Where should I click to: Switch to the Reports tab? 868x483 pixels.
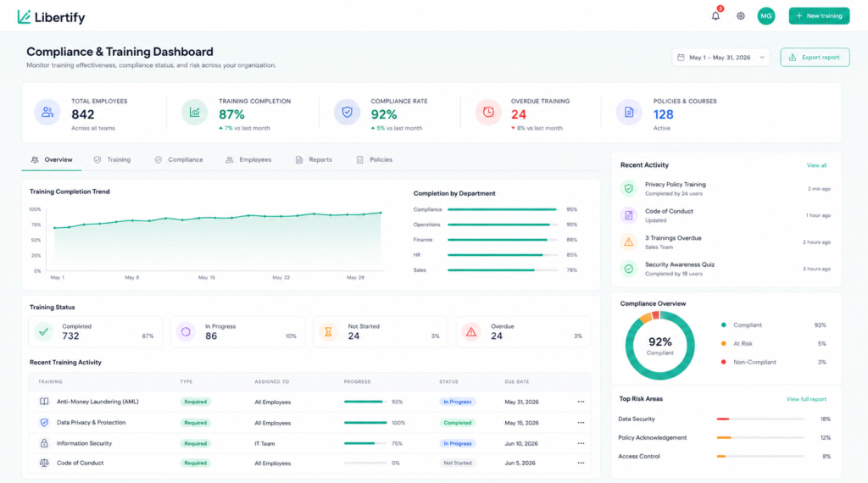[x=314, y=160]
